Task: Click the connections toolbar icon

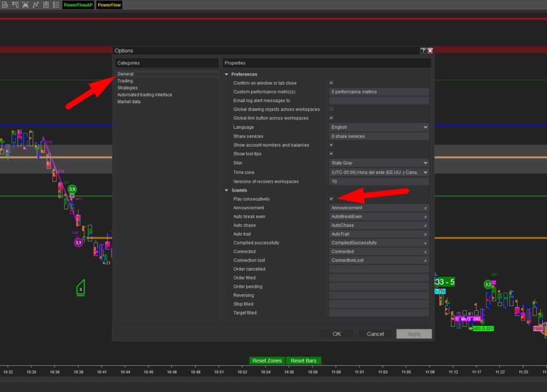Action: coord(14,5)
